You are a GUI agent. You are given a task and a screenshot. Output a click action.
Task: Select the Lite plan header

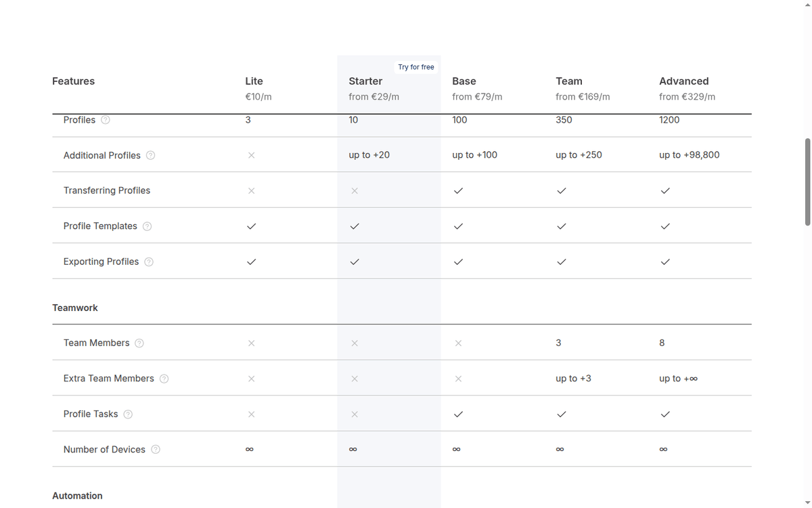tap(254, 81)
